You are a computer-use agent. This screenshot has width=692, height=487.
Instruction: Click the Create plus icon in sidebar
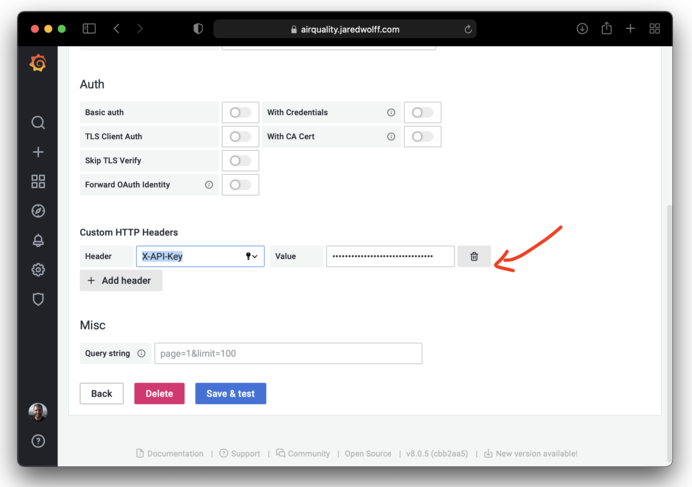tap(38, 152)
